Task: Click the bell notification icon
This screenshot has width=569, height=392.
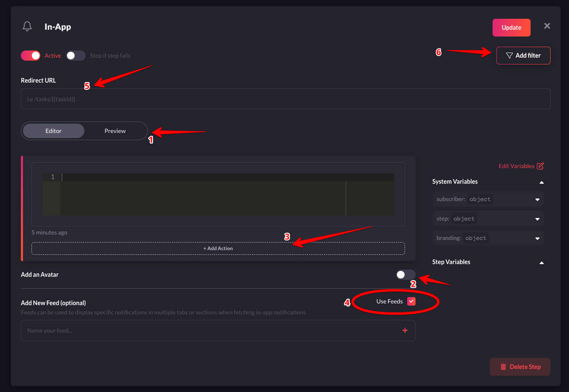Action: coord(27,26)
